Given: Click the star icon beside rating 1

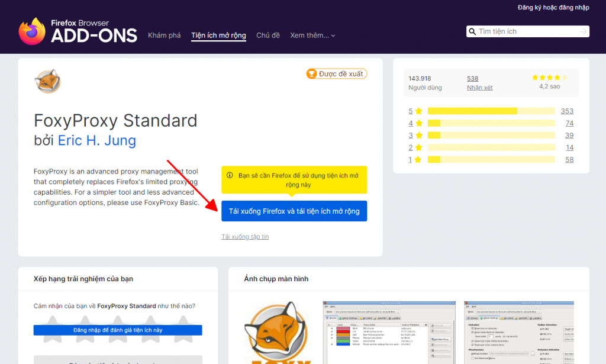Looking at the screenshot, I should (x=419, y=160).
